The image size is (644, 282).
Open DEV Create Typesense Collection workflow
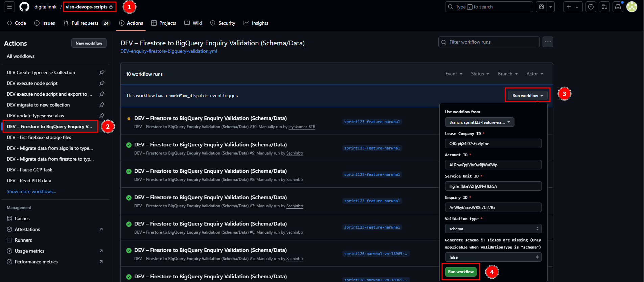[41, 72]
